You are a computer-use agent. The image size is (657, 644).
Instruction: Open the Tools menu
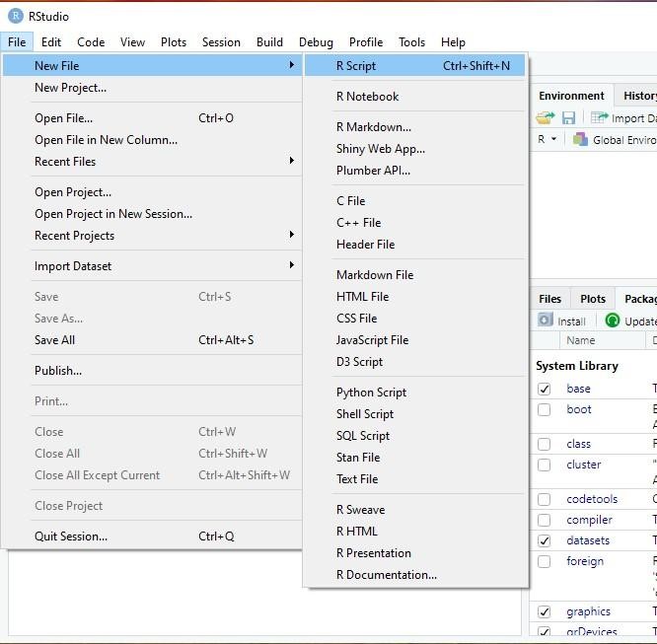tap(411, 42)
